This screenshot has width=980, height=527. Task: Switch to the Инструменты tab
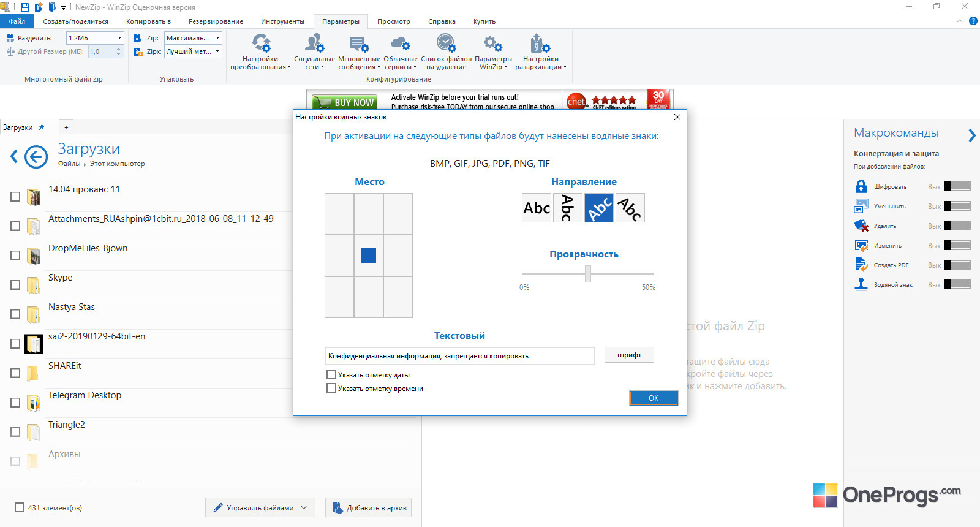click(x=282, y=21)
